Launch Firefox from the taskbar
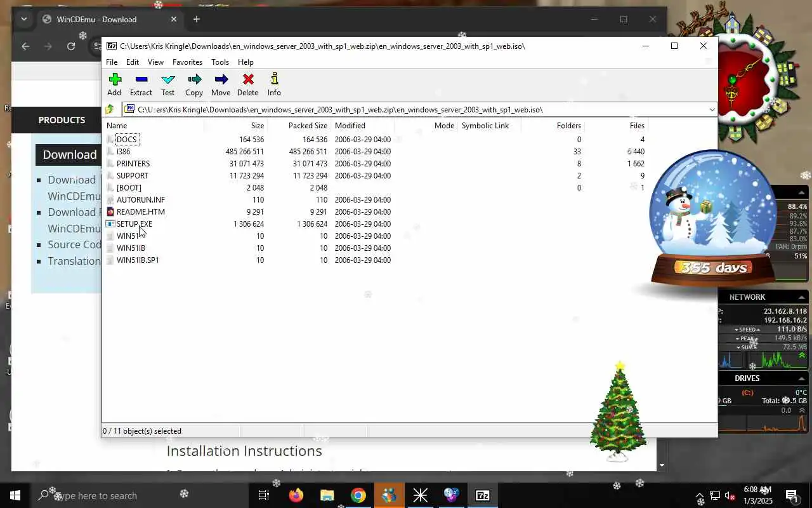 coord(296,495)
